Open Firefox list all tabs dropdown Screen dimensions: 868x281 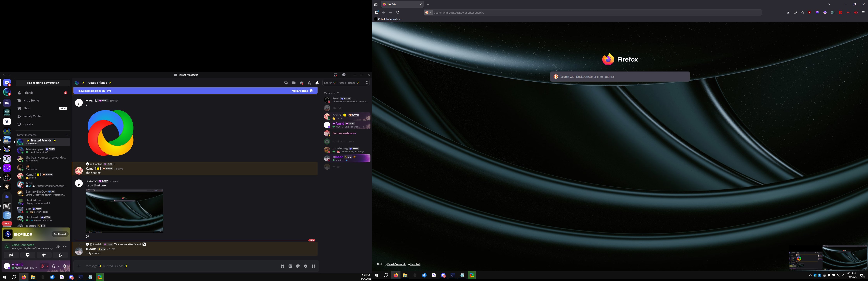pyautogui.click(x=830, y=4)
